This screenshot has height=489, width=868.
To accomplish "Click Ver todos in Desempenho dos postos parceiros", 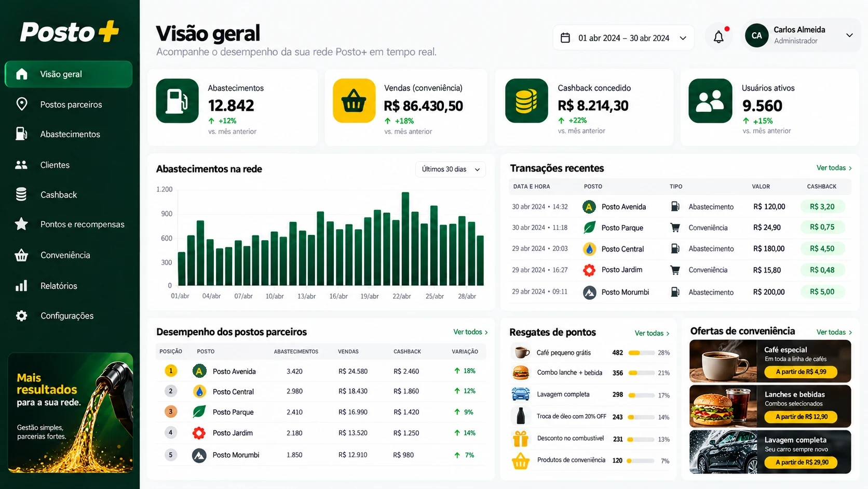I will point(470,332).
